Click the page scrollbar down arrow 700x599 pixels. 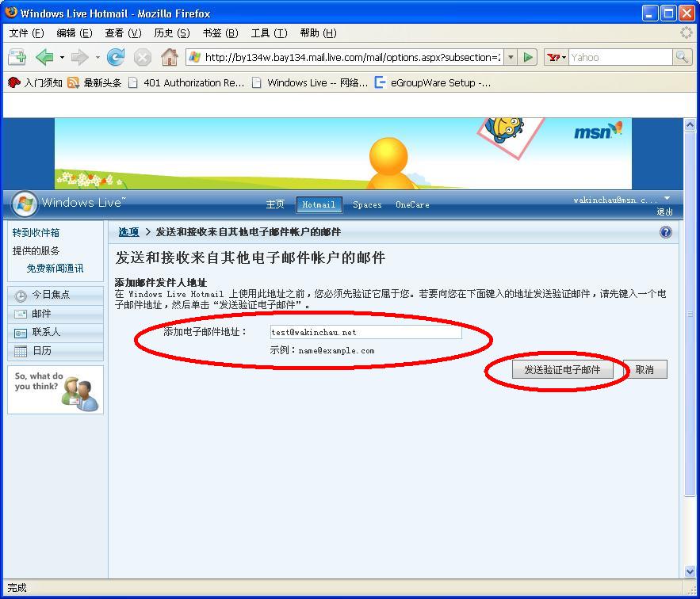[690, 571]
